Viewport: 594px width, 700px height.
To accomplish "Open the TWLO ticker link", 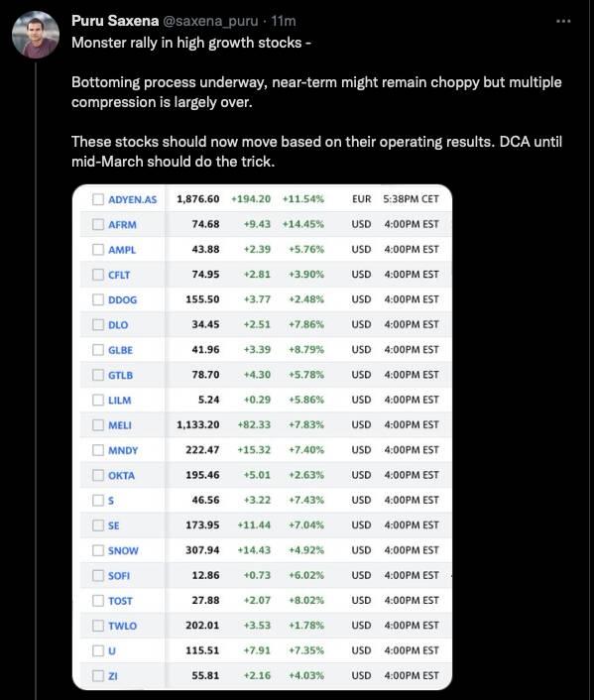I will [x=122, y=626].
